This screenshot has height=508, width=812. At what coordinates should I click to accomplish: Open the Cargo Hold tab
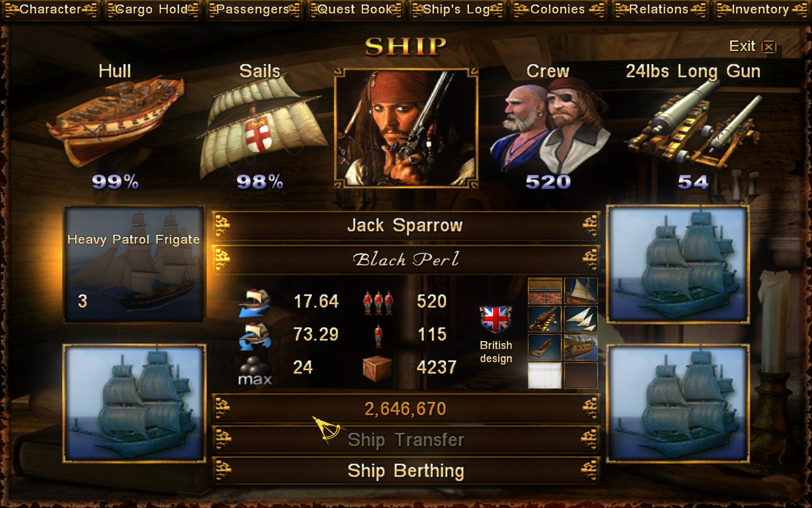(151, 9)
